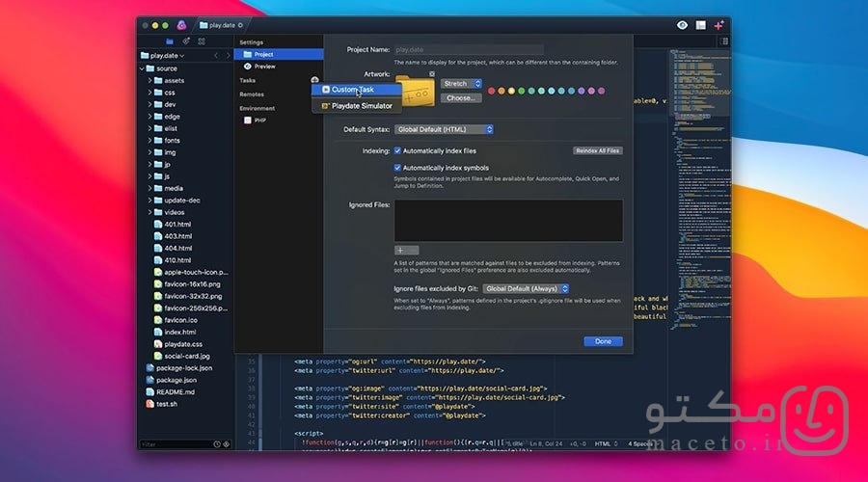This screenshot has height=482, width=868.
Task: Click the Done button
Action: pos(603,341)
